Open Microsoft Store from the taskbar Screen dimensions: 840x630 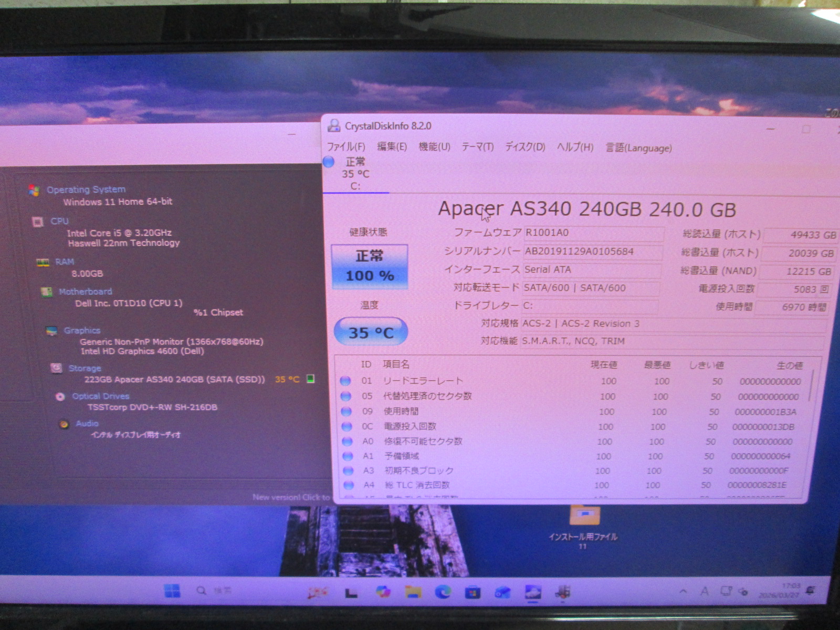point(472,593)
